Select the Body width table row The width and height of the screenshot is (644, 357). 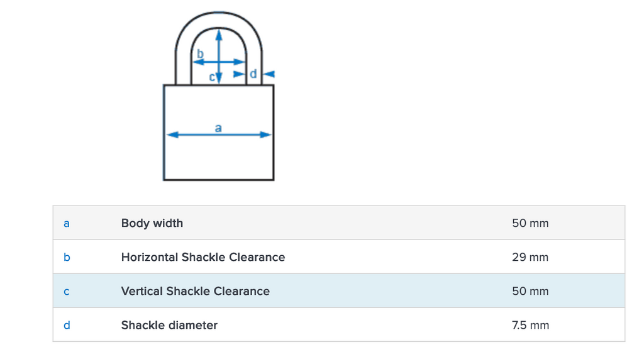coord(338,223)
